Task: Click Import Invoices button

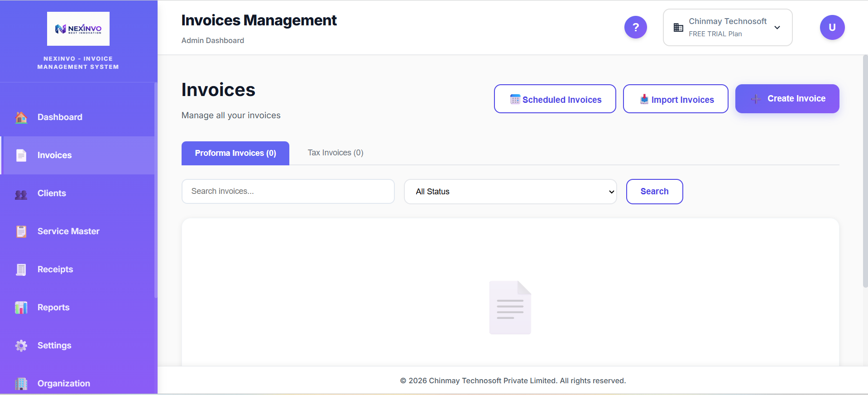Action: pyautogui.click(x=676, y=99)
